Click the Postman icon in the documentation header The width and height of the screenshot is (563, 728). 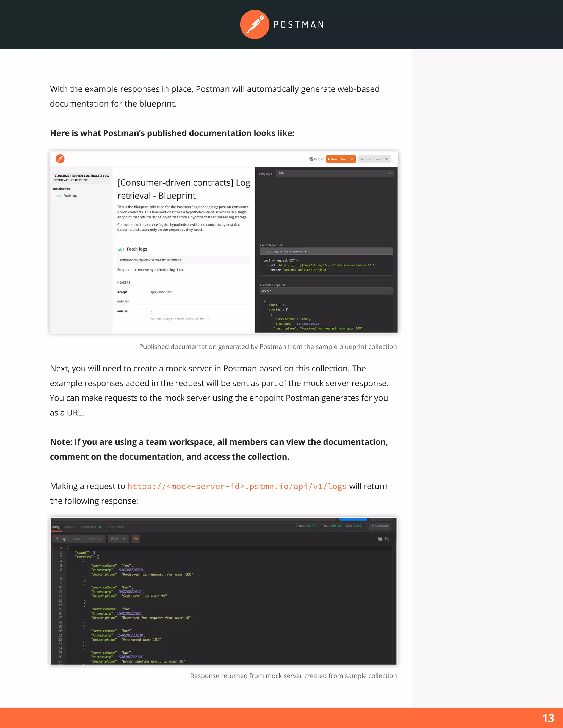click(x=60, y=159)
